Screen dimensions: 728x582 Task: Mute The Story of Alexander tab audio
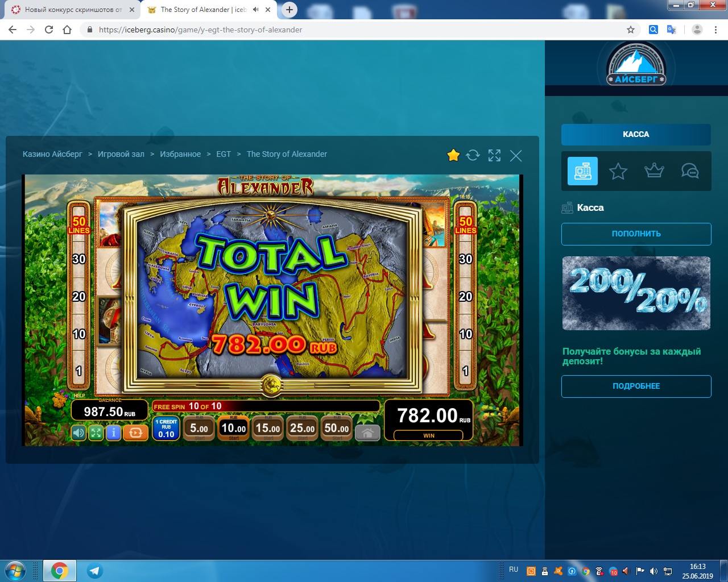[256, 10]
